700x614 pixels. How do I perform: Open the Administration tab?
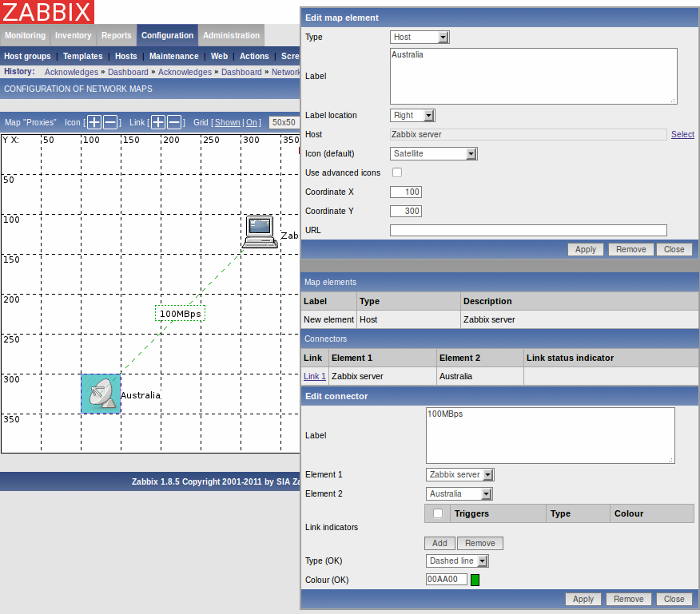click(231, 35)
